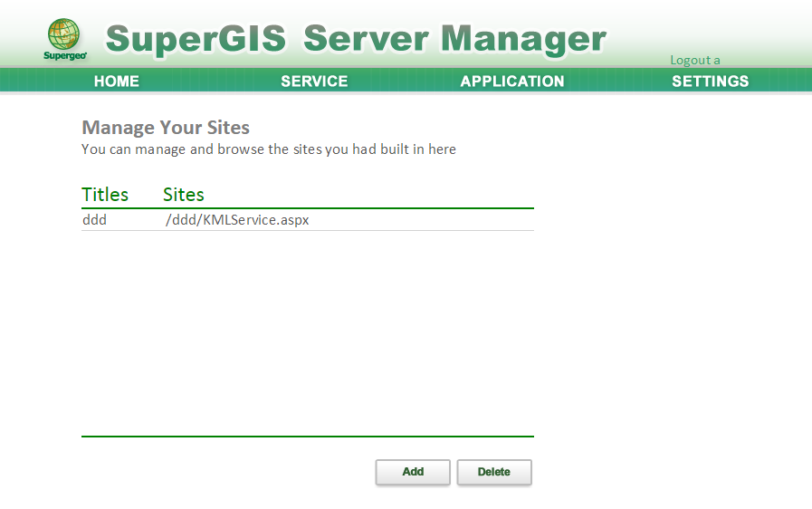Click the Add button
This screenshot has height=509, width=812.
[413, 472]
